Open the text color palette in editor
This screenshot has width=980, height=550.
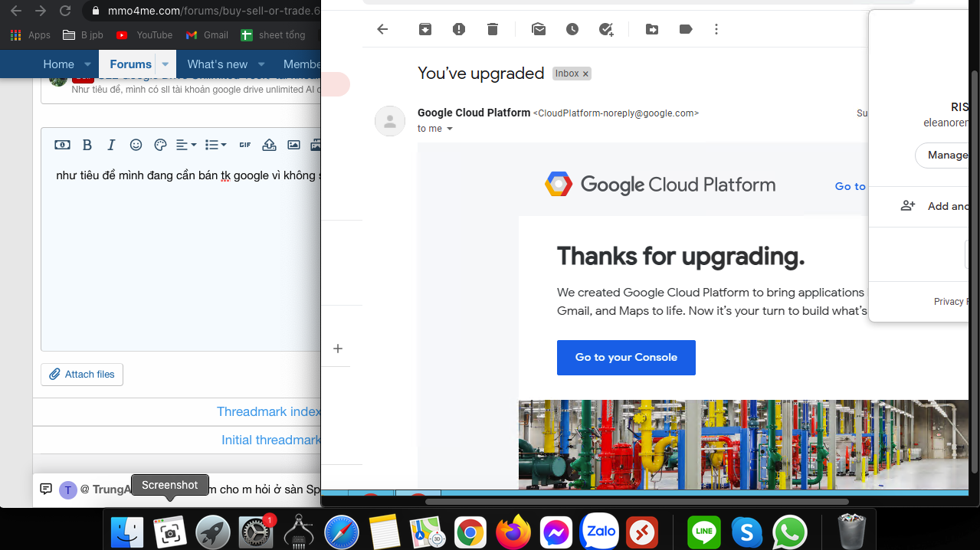(x=160, y=145)
